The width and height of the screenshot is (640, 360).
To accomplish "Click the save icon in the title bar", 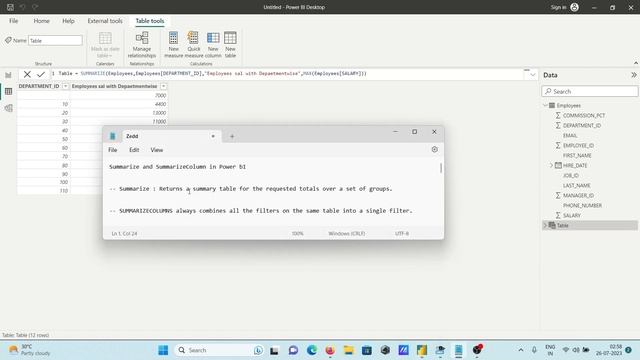I will (10, 7).
